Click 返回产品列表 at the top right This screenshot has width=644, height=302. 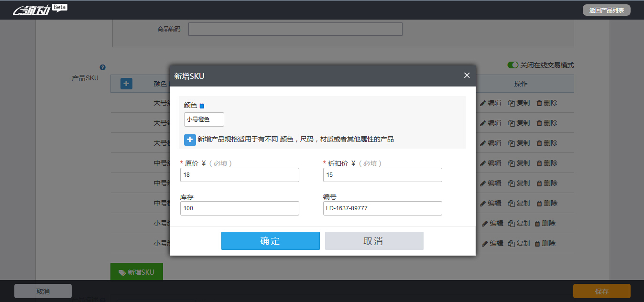(606, 9)
